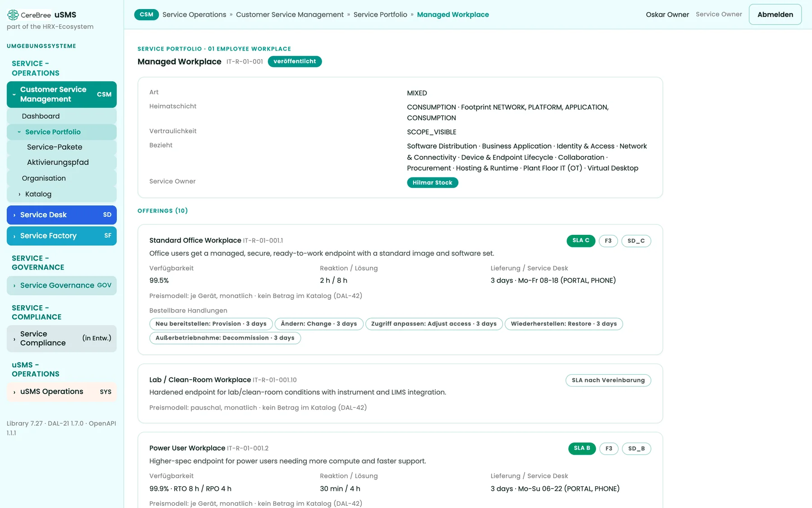Open the Dashboard menu item

62,116
